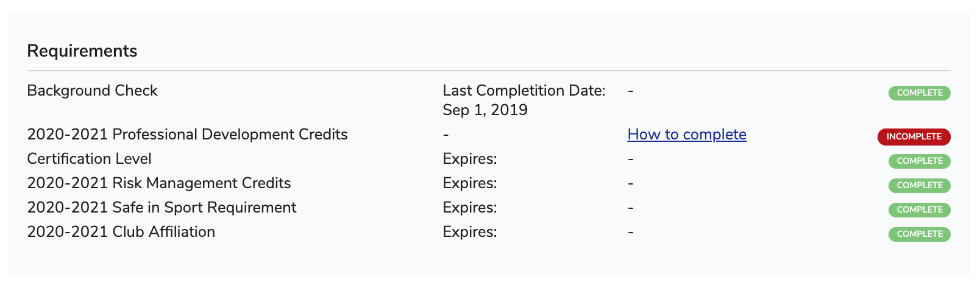Click the Last Completion Date text
This screenshot has width=980, height=285.
click(524, 91)
